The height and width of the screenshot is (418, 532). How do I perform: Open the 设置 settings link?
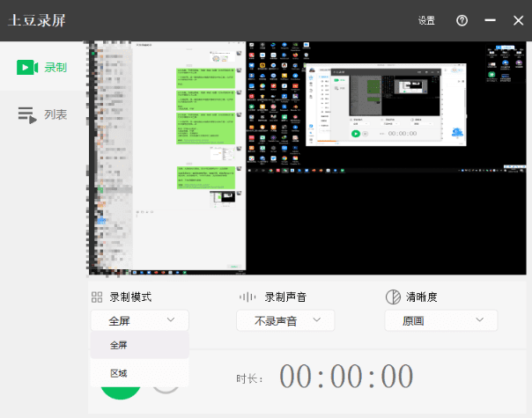[x=426, y=20]
